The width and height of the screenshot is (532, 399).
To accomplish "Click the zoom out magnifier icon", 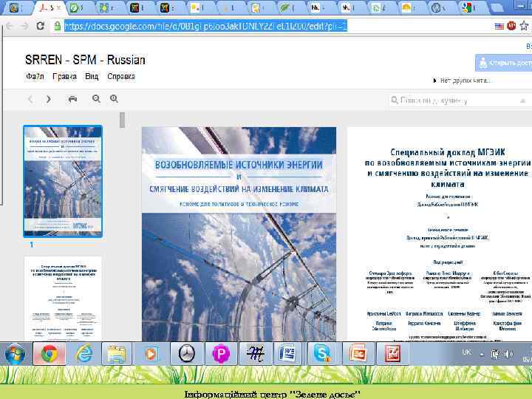I will click(x=96, y=99).
